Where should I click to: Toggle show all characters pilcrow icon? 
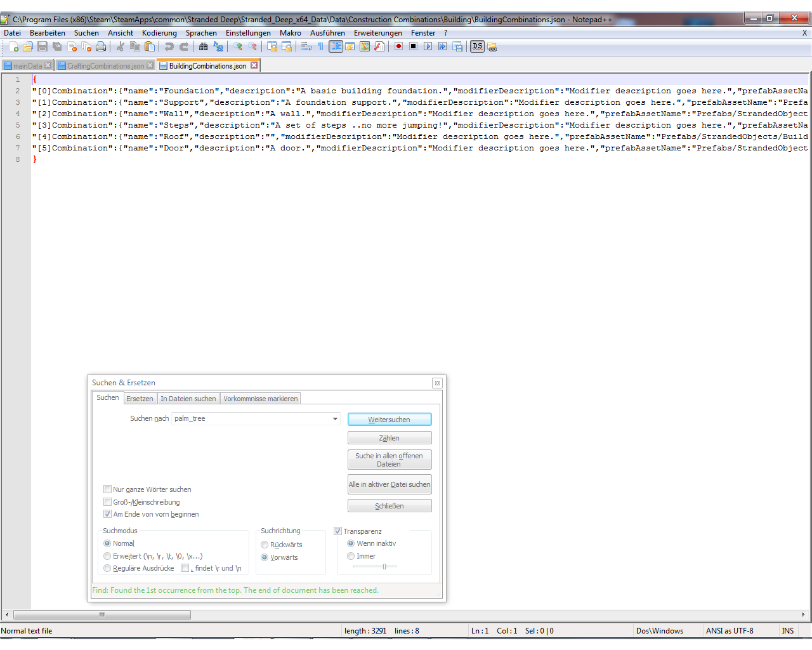click(x=321, y=46)
